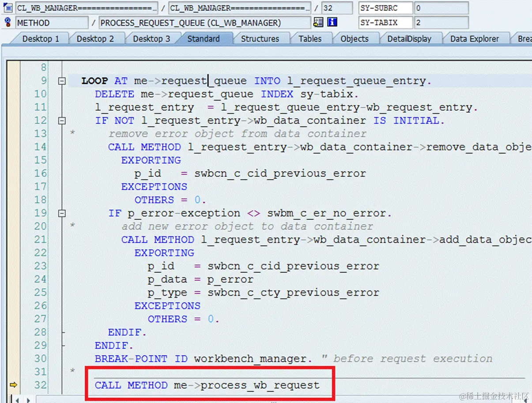This screenshot has height=403, width=532.
Task: Switch to the Desktop 1 tab
Action: (40, 39)
